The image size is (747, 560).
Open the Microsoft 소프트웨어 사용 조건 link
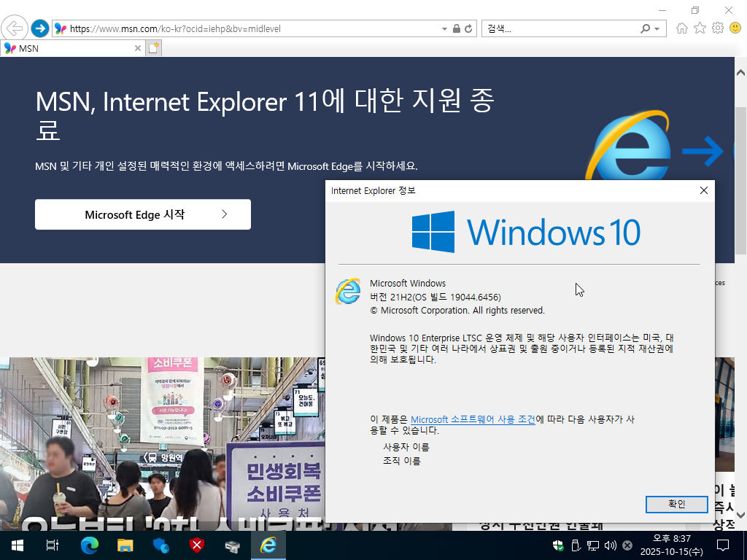(473, 419)
